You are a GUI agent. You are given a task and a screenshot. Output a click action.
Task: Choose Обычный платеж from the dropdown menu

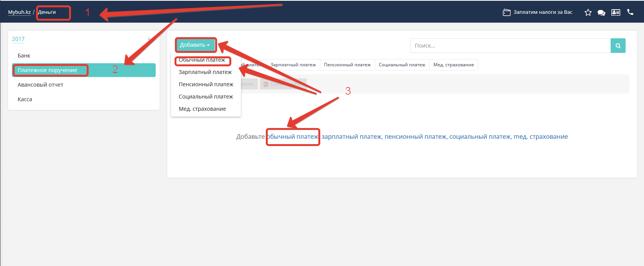[x=202, y=60]
